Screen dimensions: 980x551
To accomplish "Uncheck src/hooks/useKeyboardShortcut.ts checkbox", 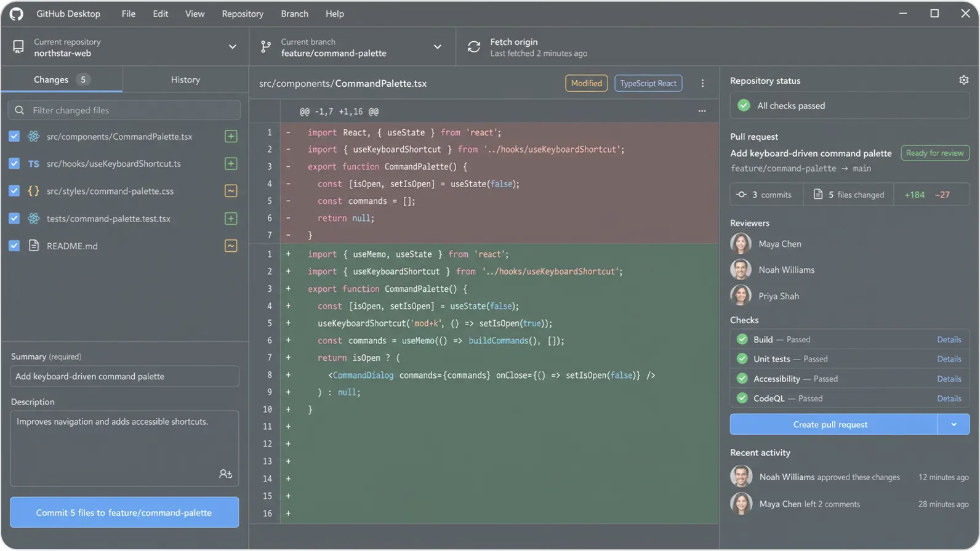I will tap(14, 164).
